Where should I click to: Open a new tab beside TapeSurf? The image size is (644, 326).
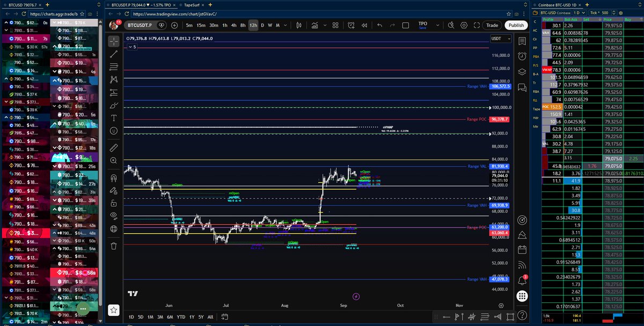[x=210, y=5]
